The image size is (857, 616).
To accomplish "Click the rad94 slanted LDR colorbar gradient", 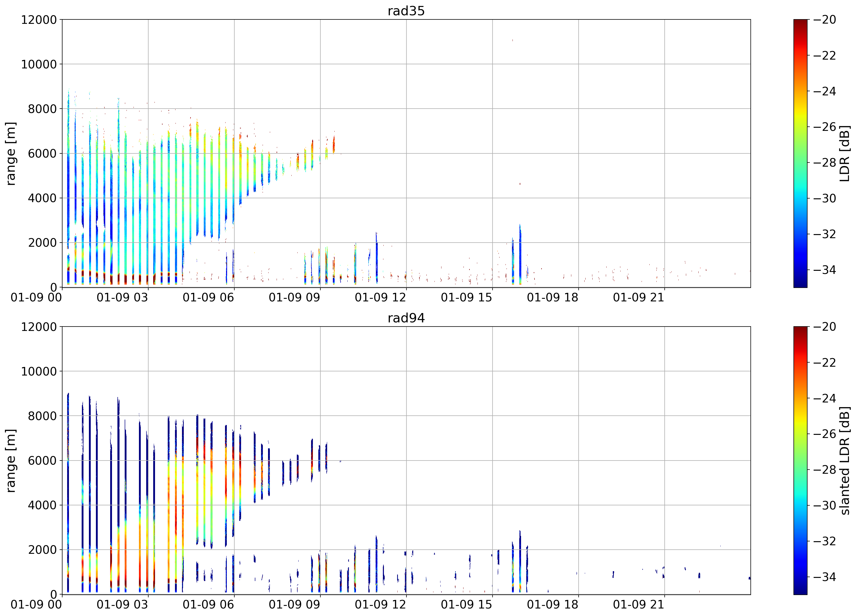I will [x=800, y=461].
